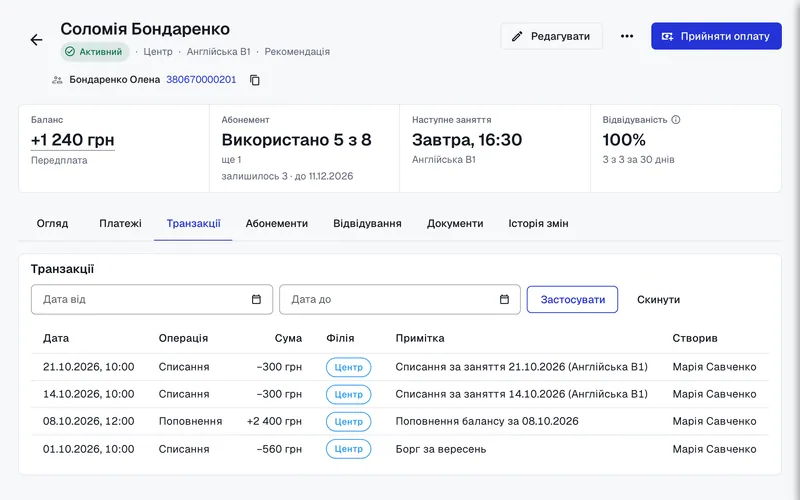
Task: Click the Операція column header
Action: click(x=183, y=338)
